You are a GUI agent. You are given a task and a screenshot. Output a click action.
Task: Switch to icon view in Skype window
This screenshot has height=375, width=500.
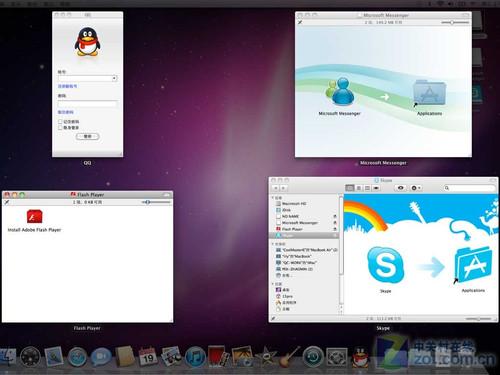350,188
